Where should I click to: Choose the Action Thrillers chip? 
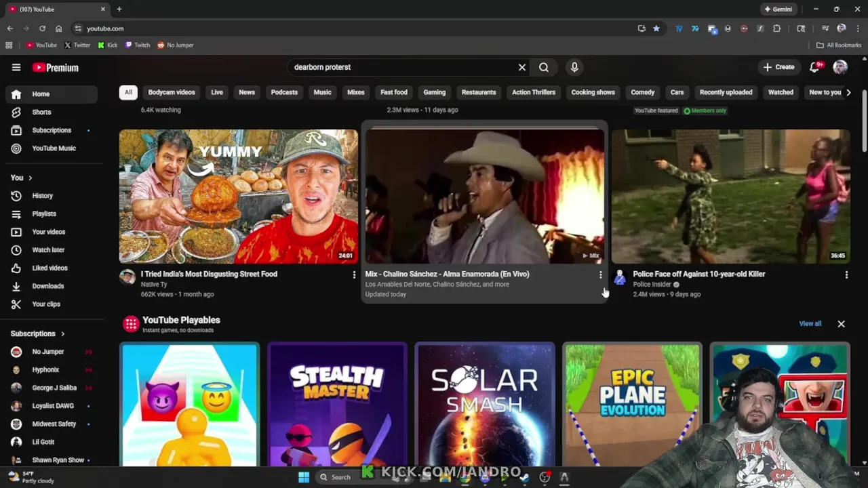click(x=534, y=92)
